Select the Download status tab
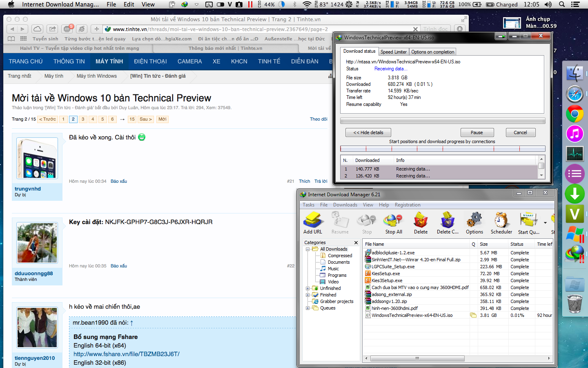The image size is (588, 368). point(359,51)
